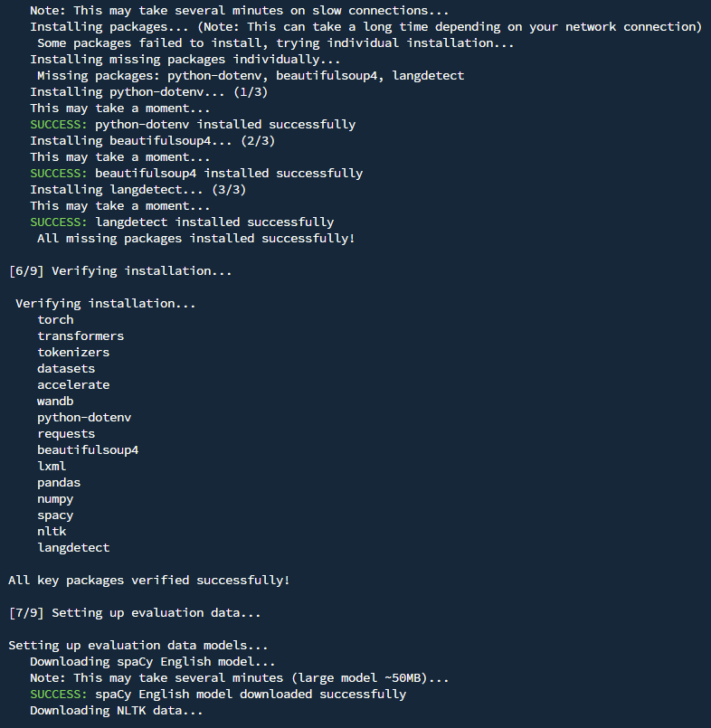The width and height of the screenshot is (711, 728).
Task: Click the "spacy" entry in the verification list
Action: pos(55,515)
